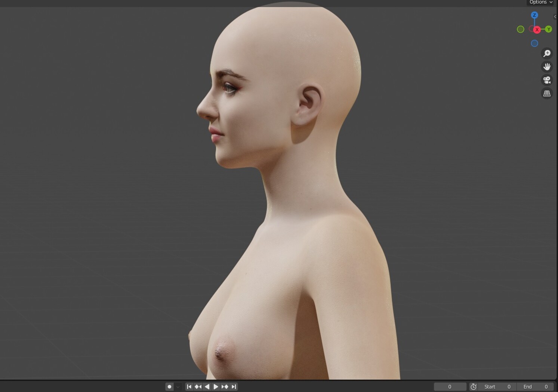The image size is (558, 392).
Task: Click the unlabeled blue negative Z gizmo circle
Action: (x=534, y=43)
